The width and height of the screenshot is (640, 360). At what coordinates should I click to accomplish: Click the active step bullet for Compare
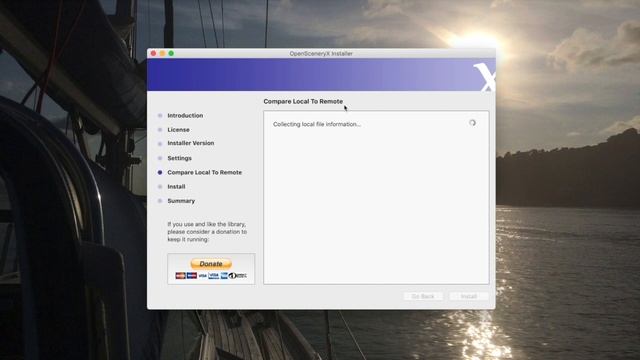160,172
